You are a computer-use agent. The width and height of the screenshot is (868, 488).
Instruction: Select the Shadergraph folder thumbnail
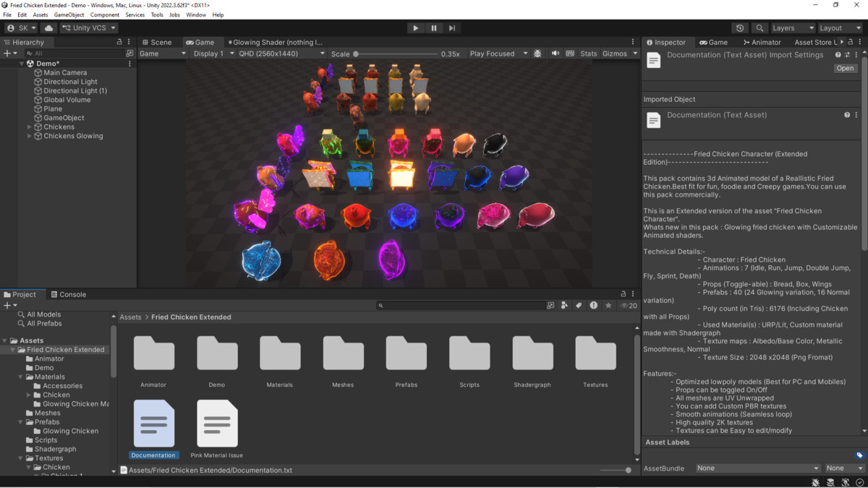coord(532,354)
